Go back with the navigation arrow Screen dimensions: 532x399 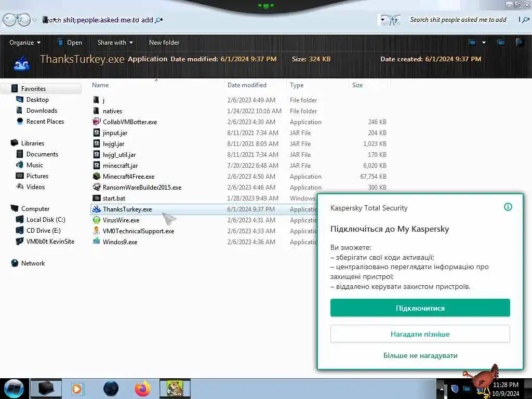pyautogui.click(x=10, y=20)
